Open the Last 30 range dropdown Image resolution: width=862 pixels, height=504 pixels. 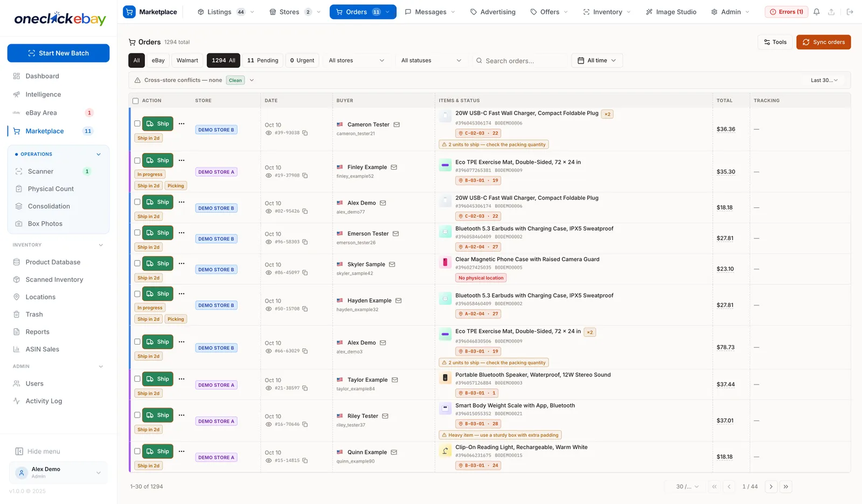tap(824, 80)
